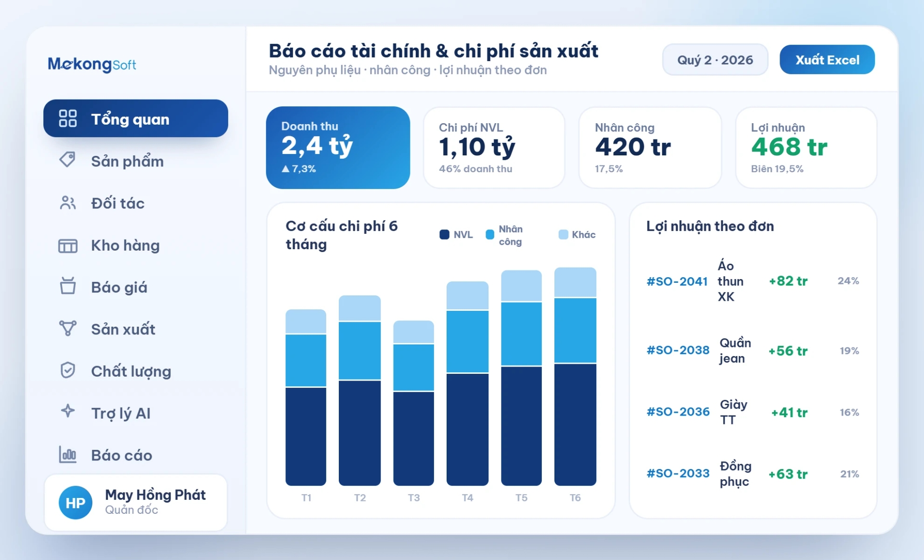Image resolution: width=924 pixels, height=560 pixels.
Task: Click the Chất lượng shield icon
Action: pos(68,370)
